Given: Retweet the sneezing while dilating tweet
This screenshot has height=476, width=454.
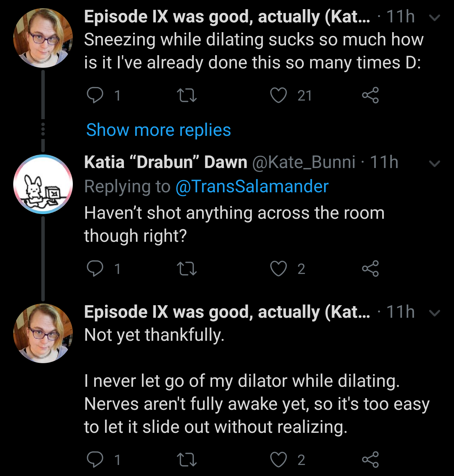Looking at the screenshot, I should (187, 95).
